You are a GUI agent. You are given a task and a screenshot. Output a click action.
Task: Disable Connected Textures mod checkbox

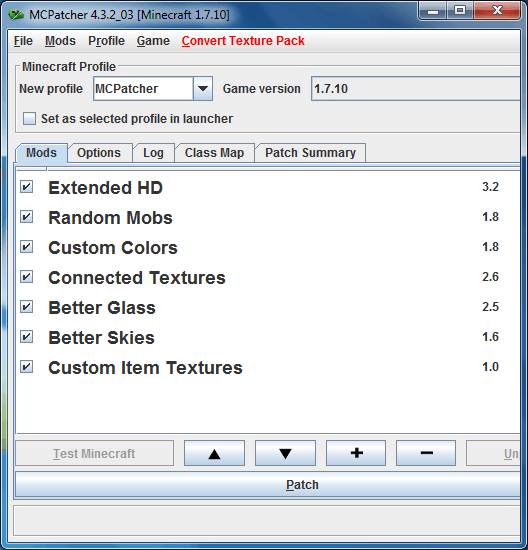pyautogui.click(x=27, y=277)
